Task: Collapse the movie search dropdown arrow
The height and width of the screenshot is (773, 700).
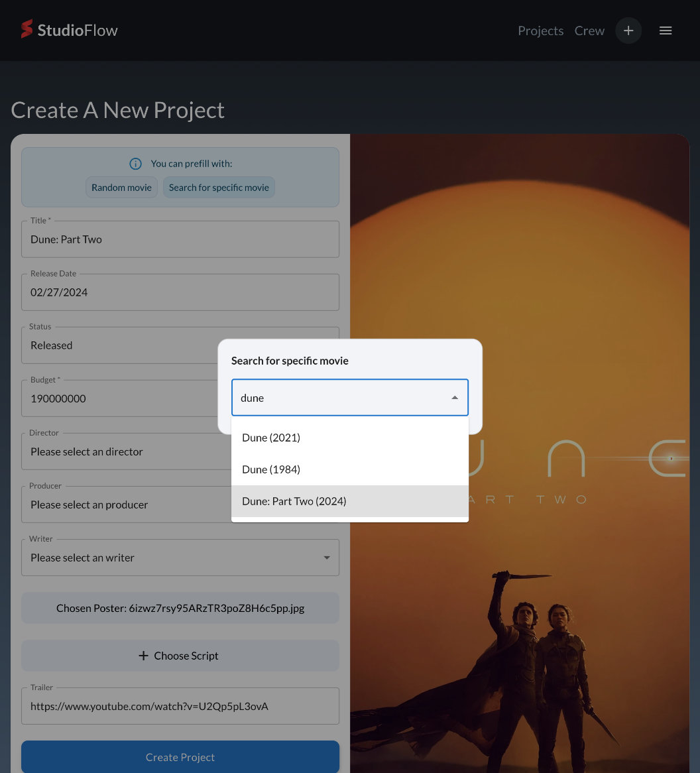Action: coord(455,398)
